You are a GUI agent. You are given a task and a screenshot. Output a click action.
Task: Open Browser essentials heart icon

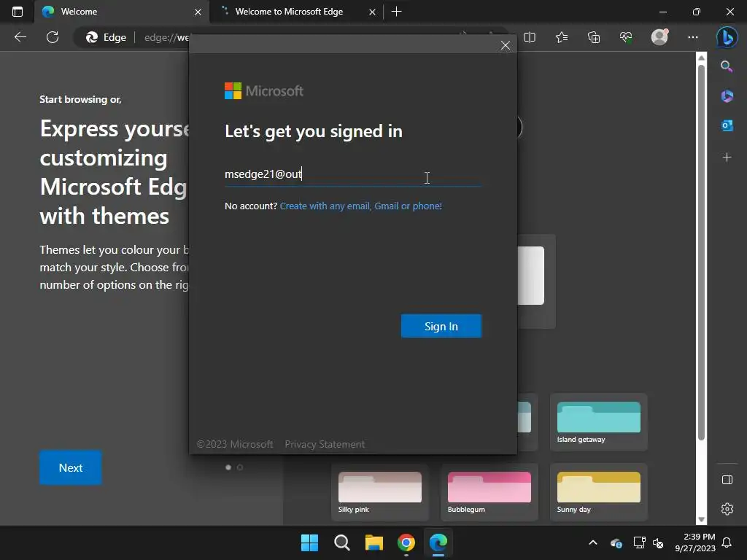tap(626, 37)
